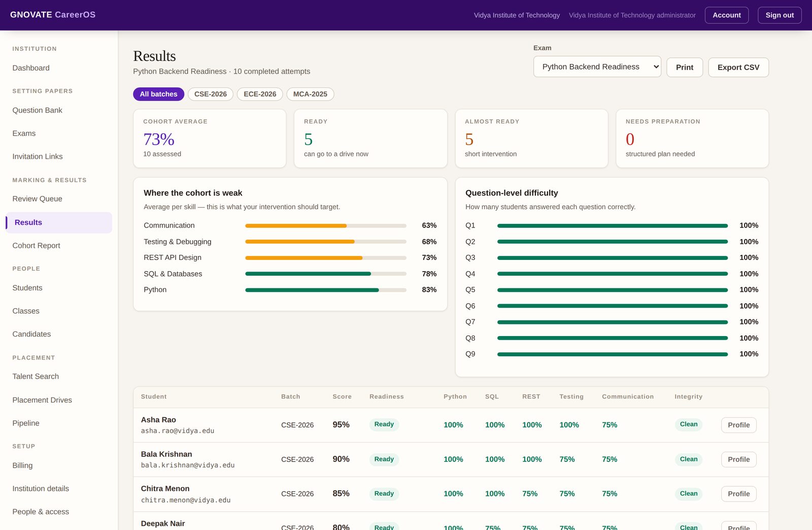Click the Score column header

pyautogui.click(x=342, y=396)
